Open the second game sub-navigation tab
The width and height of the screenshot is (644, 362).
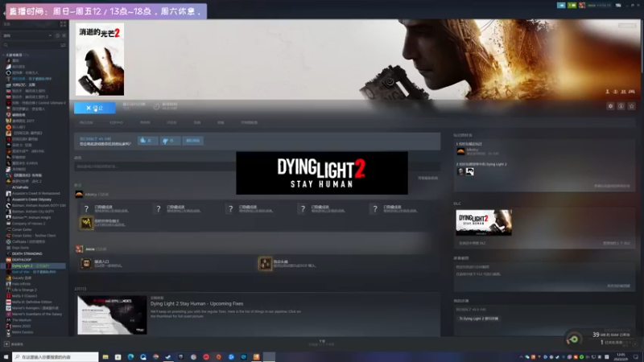tap(116, 123)
